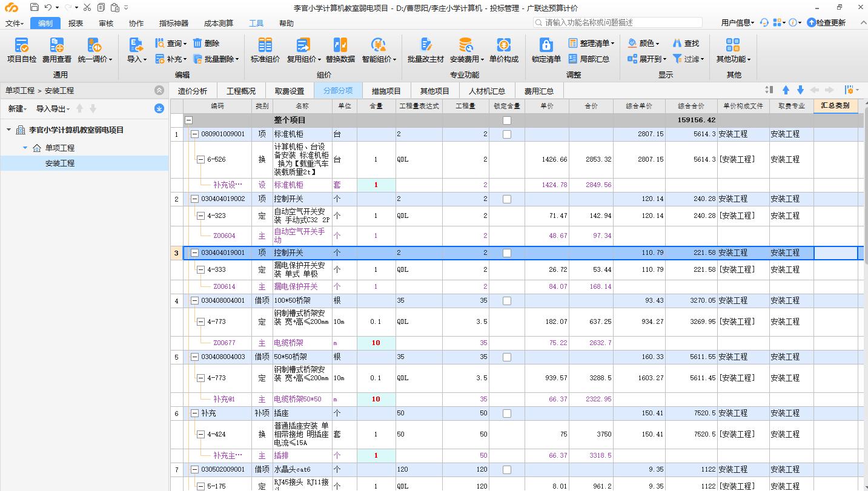Screen dimensions: 868x491
Task: Click the 检查更新 button
Action: [x=826, y=22]
